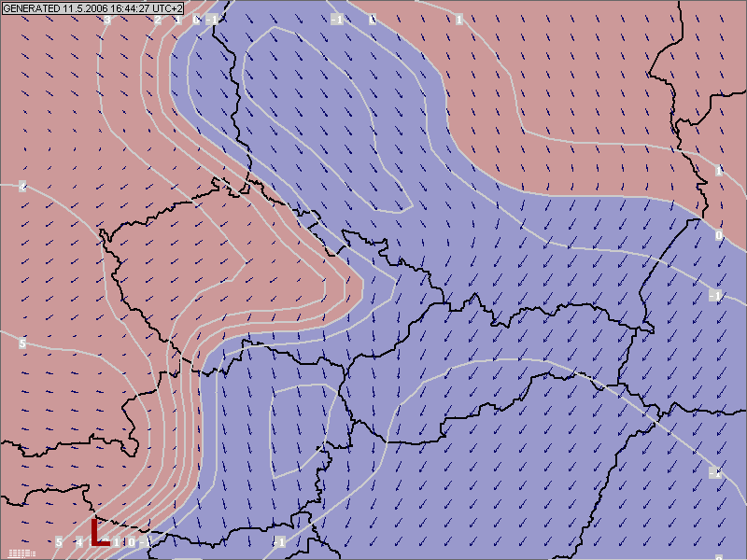Click the small dotted logo in the corner
This screenshot has width=747, height=560.
coord(21,553)
